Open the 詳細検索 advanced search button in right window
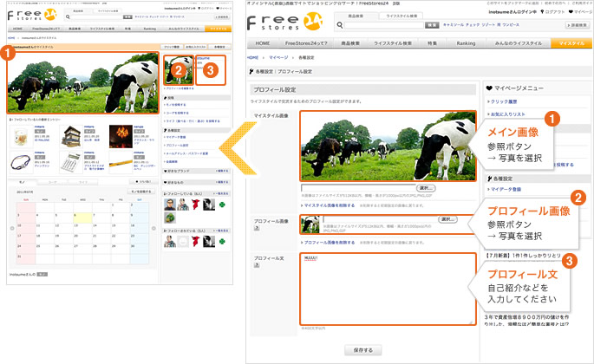 click(578, 25)
